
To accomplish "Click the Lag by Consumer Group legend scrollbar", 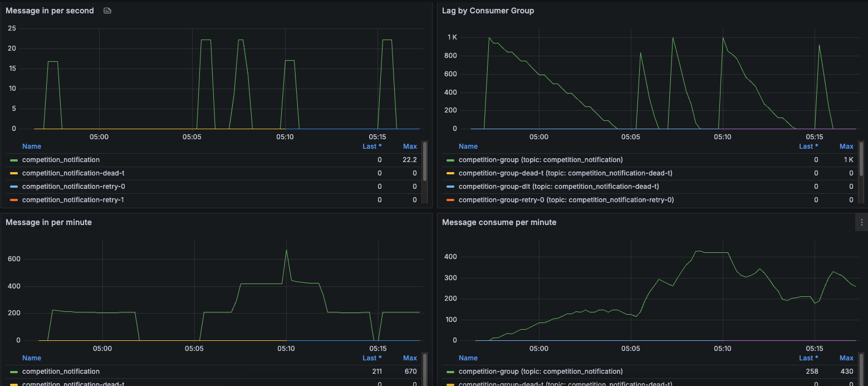I will [861, 162].
